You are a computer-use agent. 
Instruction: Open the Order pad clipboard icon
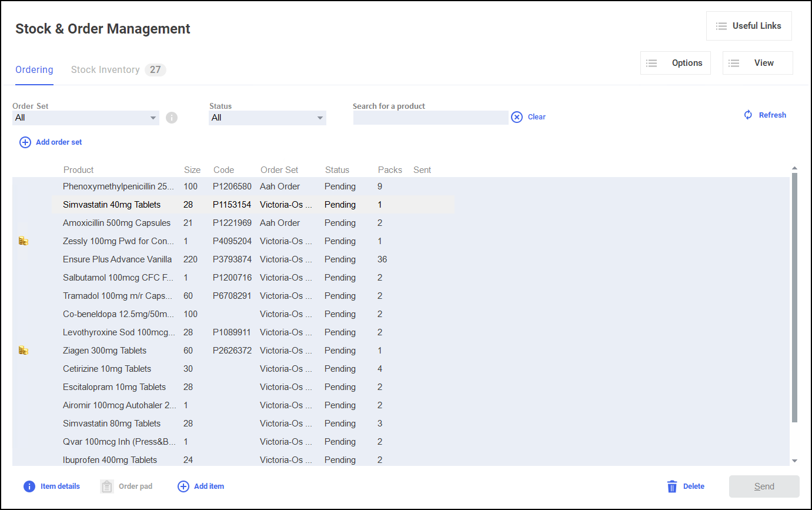pos(106,486)
